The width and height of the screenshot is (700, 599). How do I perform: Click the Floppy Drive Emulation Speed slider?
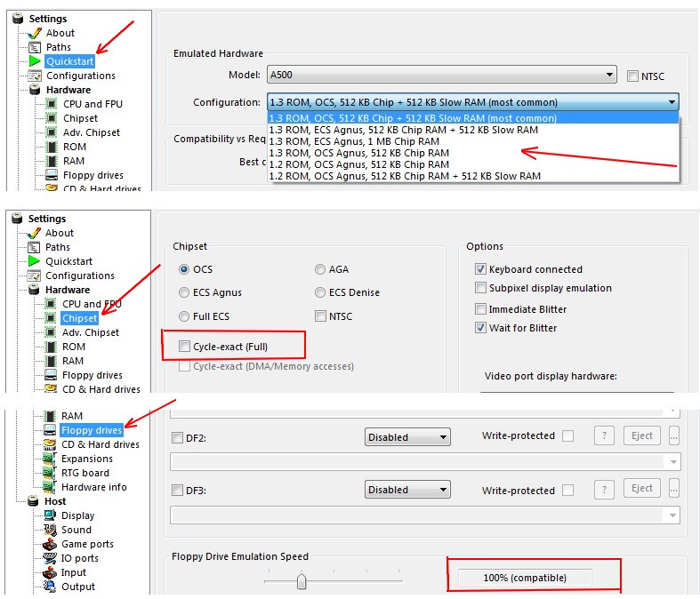tap(302, 581)
